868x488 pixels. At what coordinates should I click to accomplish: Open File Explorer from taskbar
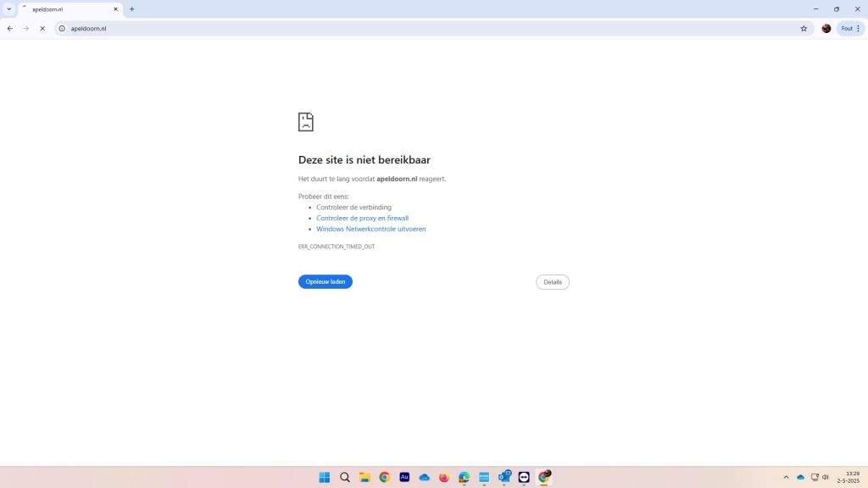pyautogui.click(x=364, y=477)
